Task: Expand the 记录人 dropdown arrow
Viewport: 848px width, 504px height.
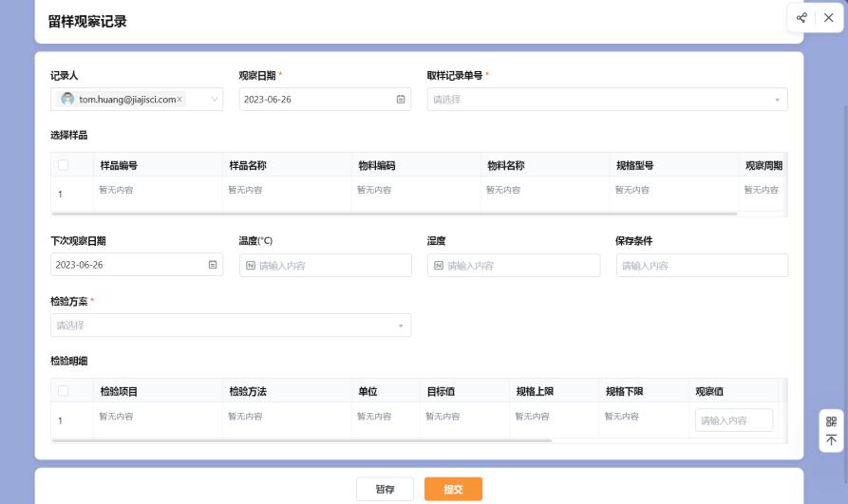Action: point(214,100)
